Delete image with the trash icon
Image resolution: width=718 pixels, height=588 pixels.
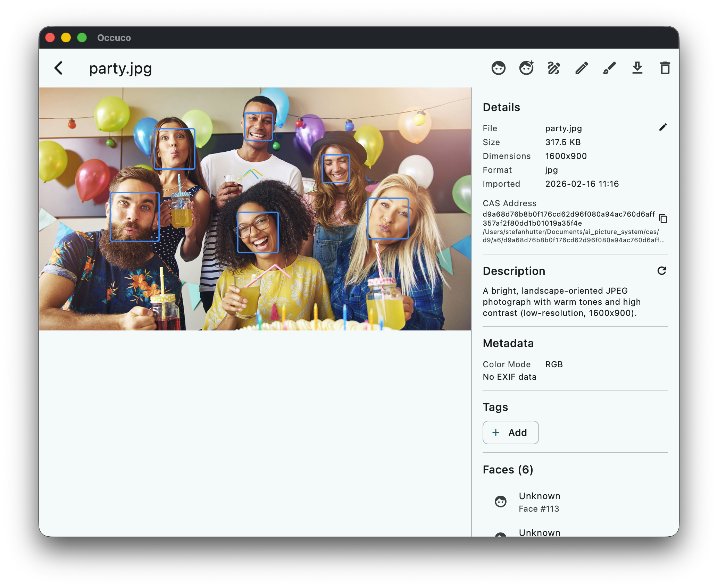(x=665, y=68)
